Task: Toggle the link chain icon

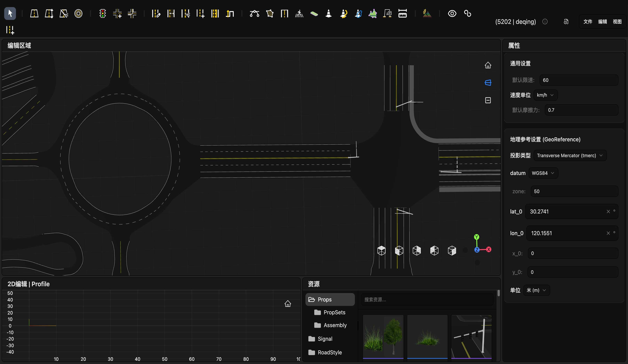Action: pos(467,13)
